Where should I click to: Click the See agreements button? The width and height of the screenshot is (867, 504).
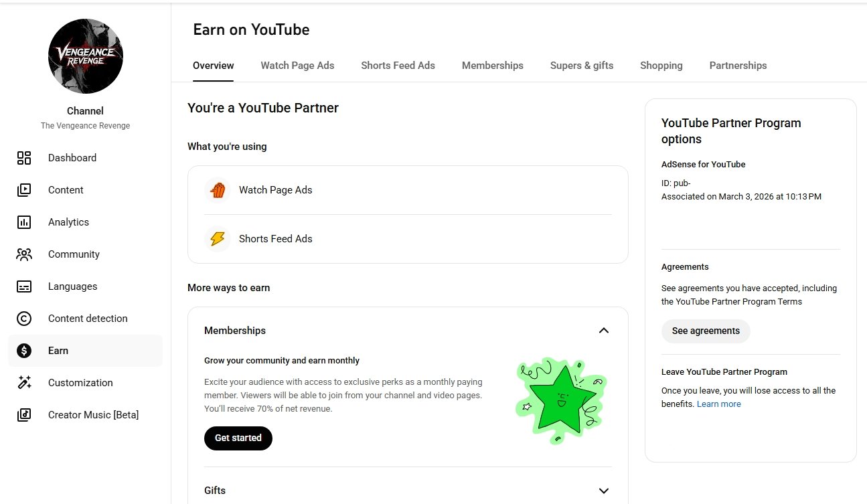pyautogui.click(x=706, y=331)
